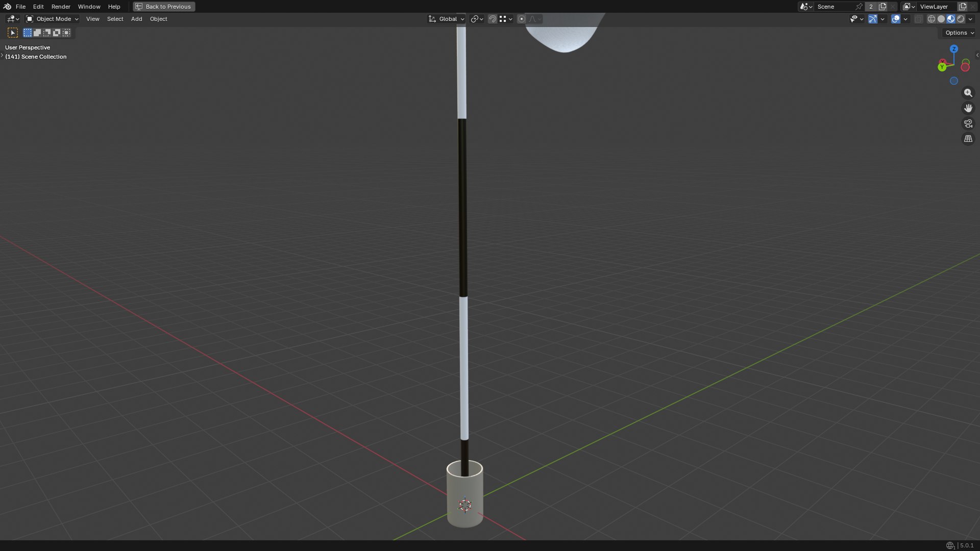Switch to Material Preview shading
The image size is (980, 551).
coord(951,19)
